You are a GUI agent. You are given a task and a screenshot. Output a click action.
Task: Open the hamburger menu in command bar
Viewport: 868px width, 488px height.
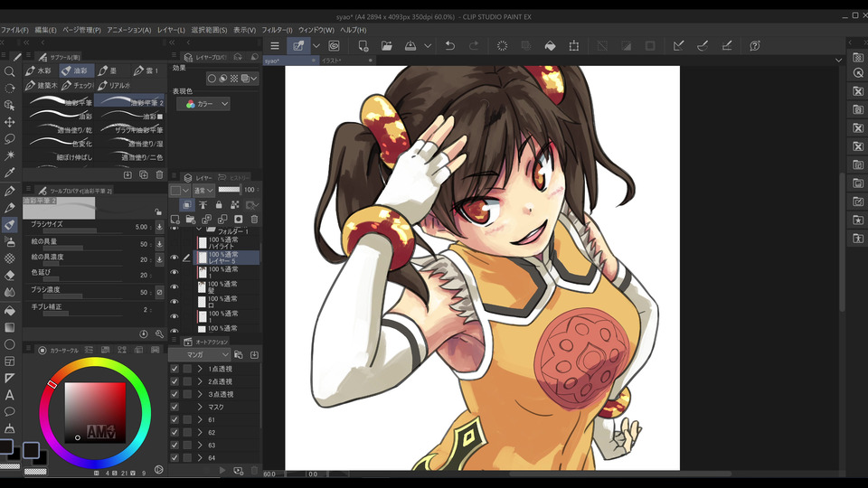[x=275, y=46]
